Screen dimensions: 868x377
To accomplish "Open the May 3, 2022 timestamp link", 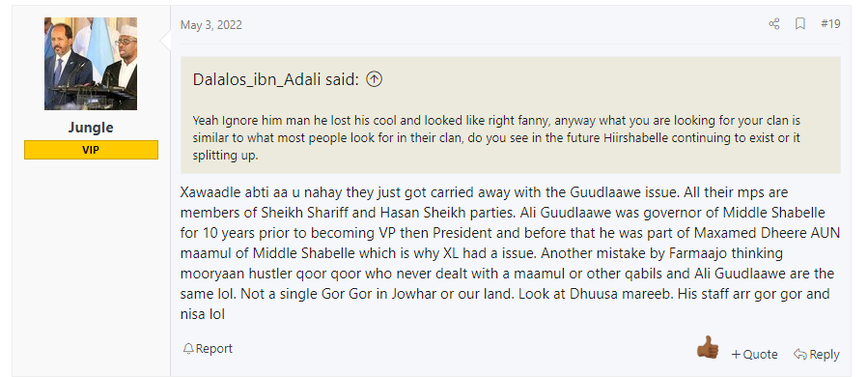I will [210, 25].
